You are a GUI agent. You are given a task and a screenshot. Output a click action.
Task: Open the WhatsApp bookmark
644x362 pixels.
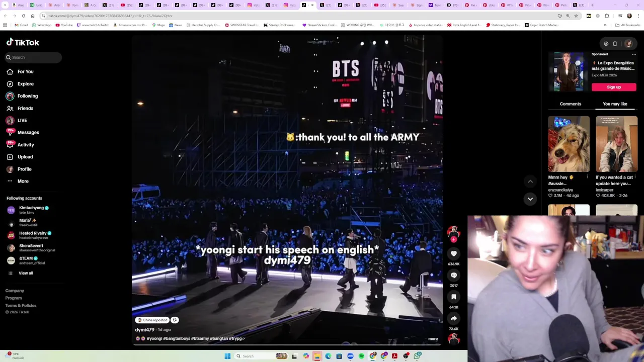[x=41, y=25]
